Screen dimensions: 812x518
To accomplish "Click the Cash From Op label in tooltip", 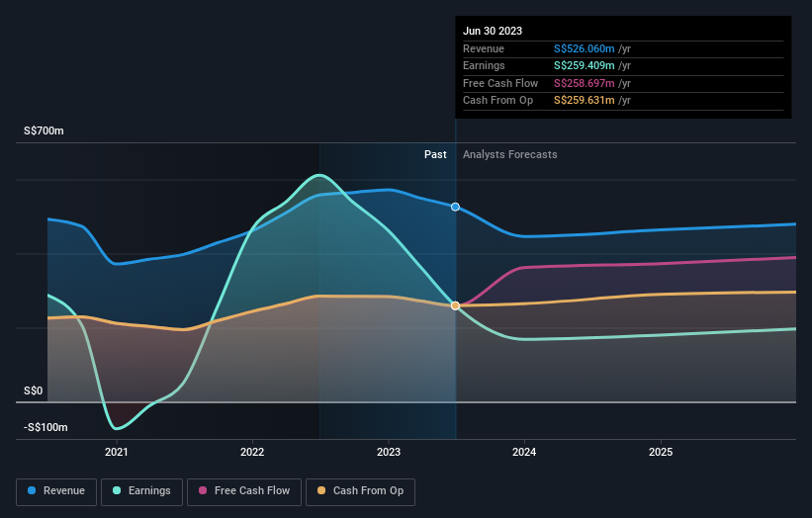I will [497, 101].
